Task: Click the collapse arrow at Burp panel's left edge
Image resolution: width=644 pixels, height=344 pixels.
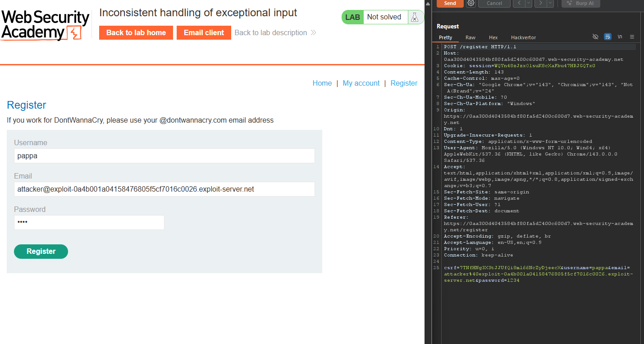Action: 428,4
